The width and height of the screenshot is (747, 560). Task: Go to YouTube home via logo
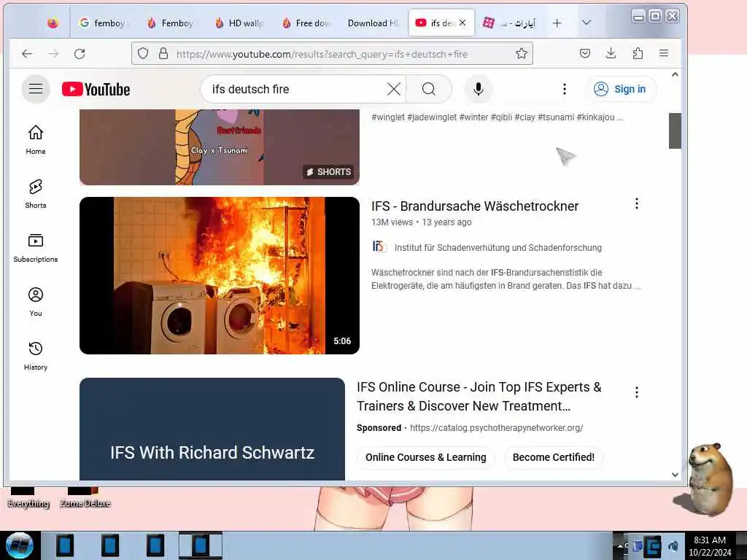click(96, 89)
